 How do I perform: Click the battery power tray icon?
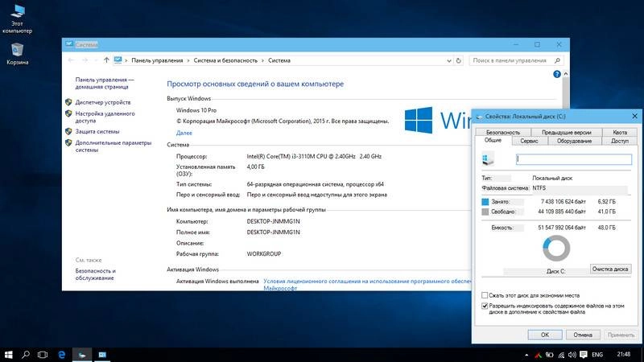tap(550, 355)
